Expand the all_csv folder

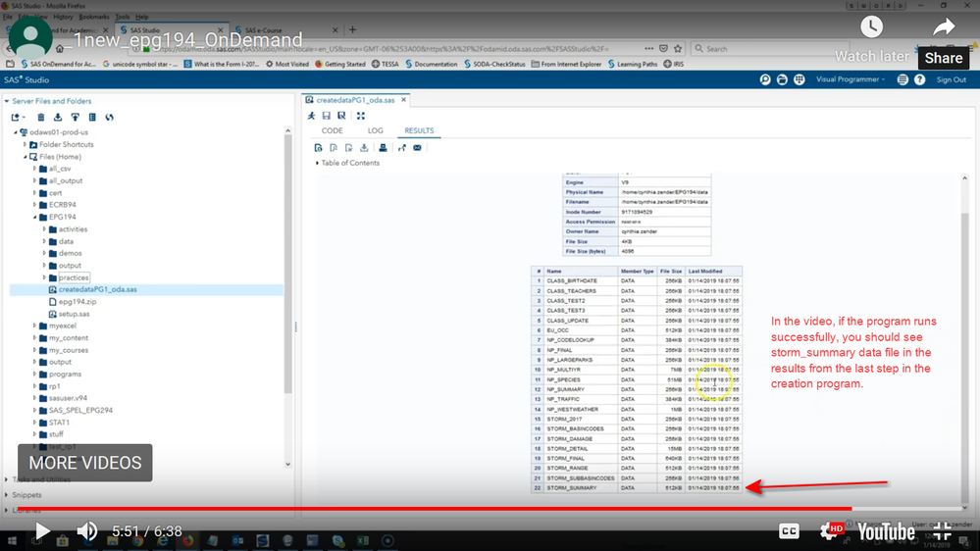point(35,169)
